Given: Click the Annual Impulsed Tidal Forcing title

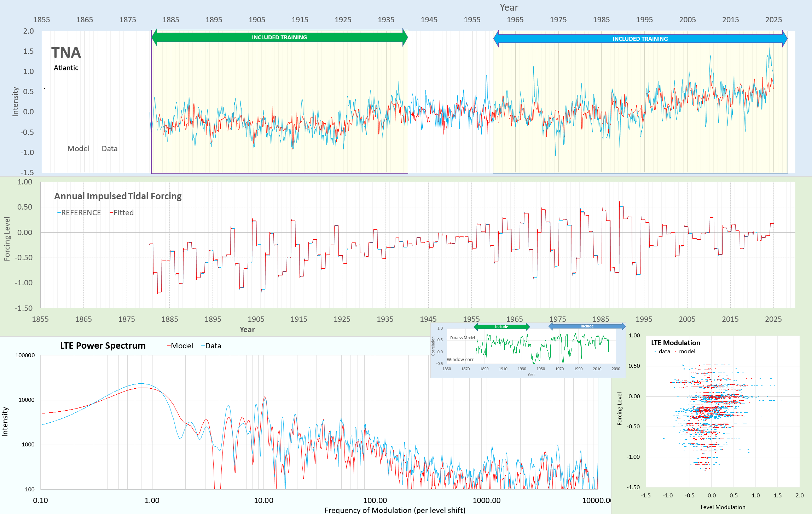Looking at the screenshot, I should pyautogui.click(x=118, y=196).
